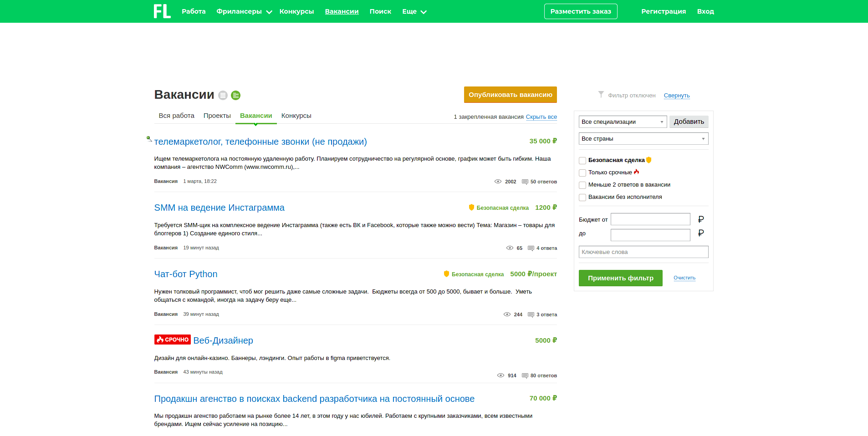This screenshot has height=436, width=868.
Task: Open the Веб-Дизайнер vacancy link
Action: click(223, 340)
